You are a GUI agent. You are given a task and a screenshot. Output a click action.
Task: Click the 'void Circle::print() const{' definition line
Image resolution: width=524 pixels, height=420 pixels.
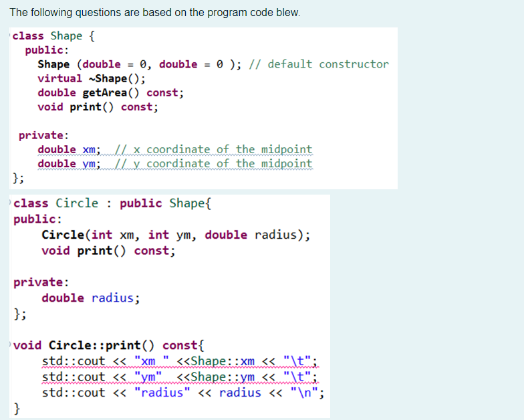click(108, 345)
